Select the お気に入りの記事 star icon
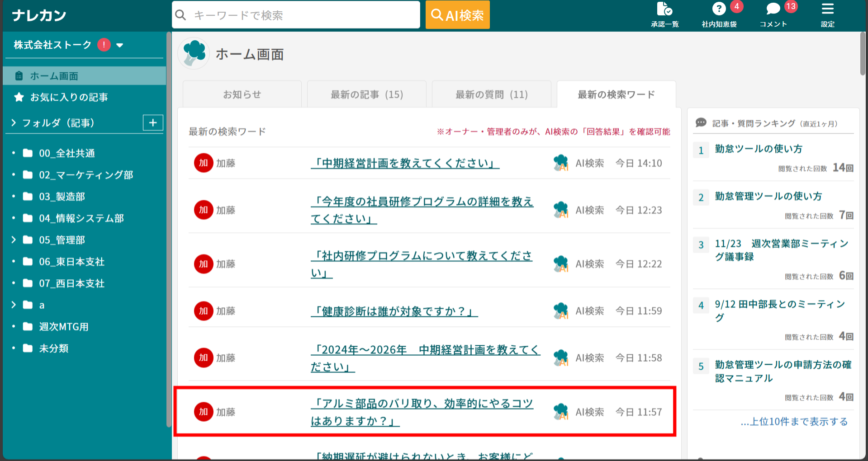 point(18,97)
